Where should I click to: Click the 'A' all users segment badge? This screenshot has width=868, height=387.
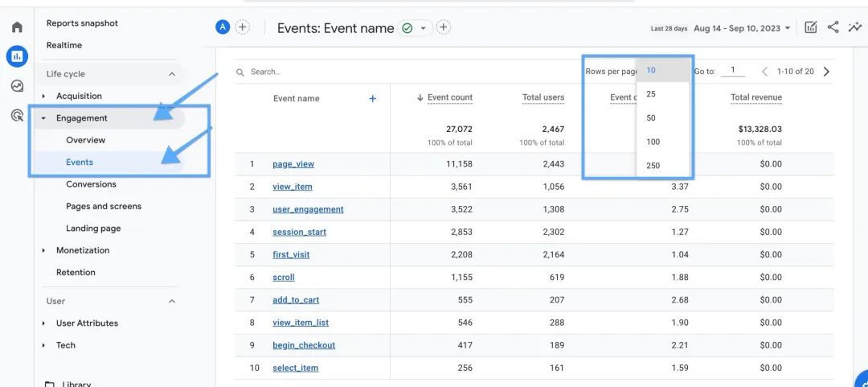[223, 27]
